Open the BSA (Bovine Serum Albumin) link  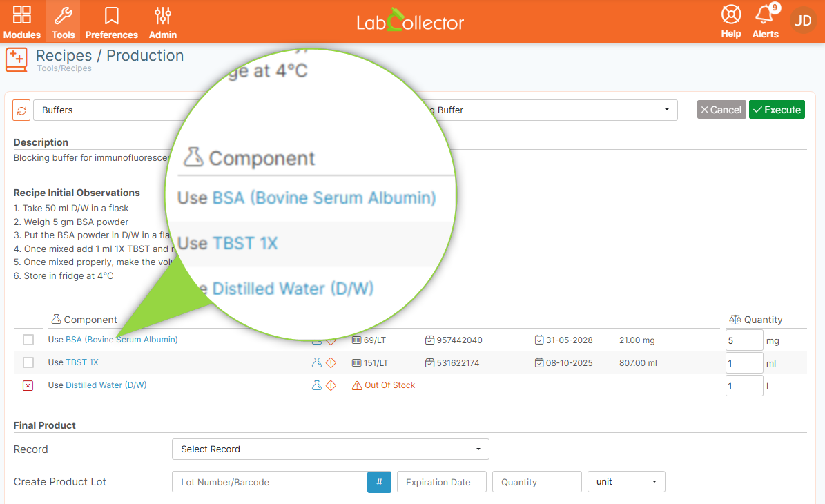(122, 339)
